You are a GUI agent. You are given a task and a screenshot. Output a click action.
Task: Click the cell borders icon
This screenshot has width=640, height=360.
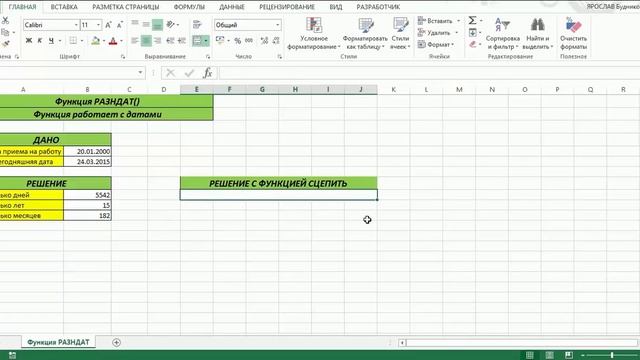point(73,40)
